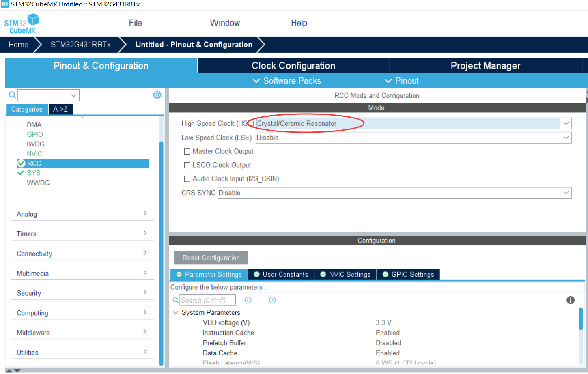The height and width of the screenshot is (374, 588).
Task: Open the Parameter Settings tab
Action: (x=209, y=275)
